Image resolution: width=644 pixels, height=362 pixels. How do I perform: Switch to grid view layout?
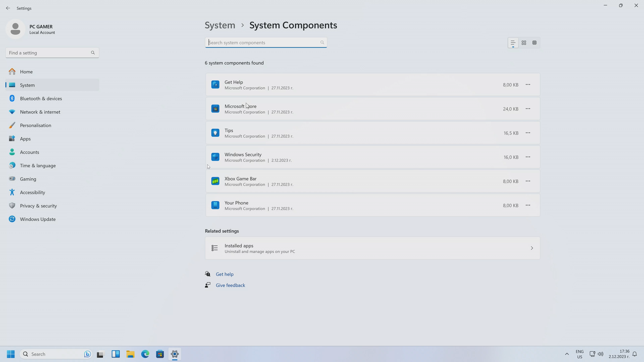pos(524,43)
